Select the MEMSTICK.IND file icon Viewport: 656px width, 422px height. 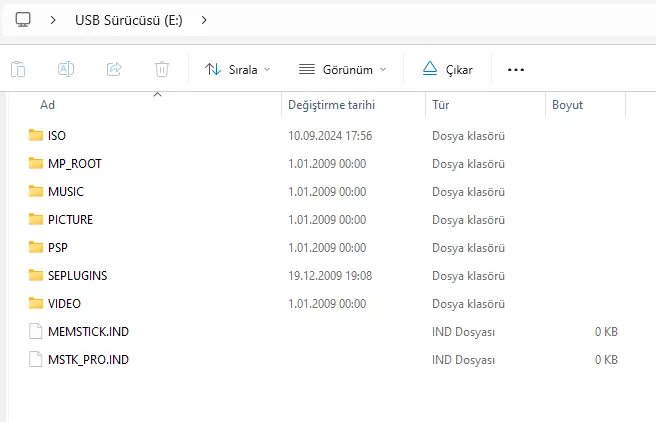pos(36,331)
